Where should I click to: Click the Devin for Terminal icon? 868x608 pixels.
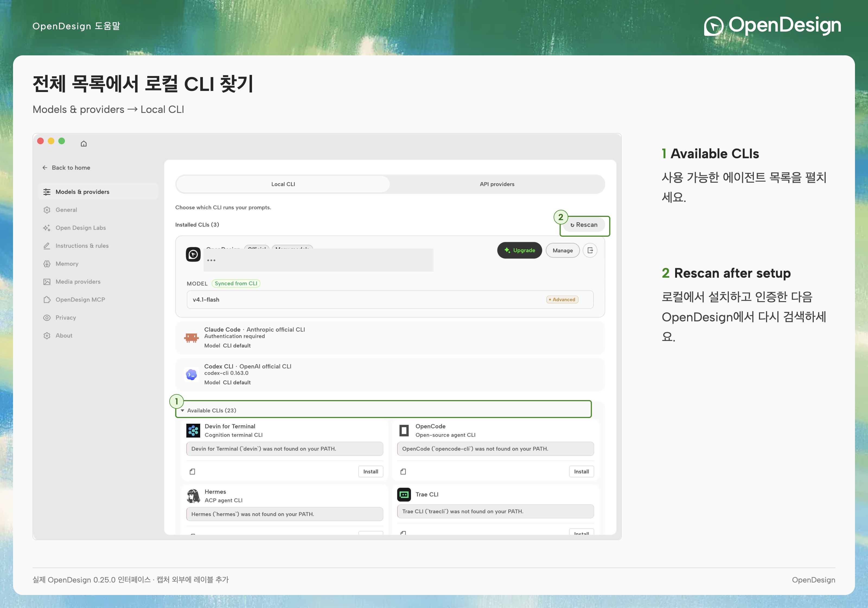(193, 430)
